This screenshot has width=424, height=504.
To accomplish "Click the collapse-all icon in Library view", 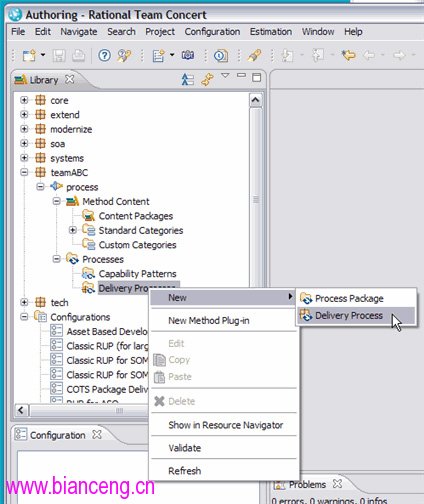I will pyautogui.click(x=188, y=80).
